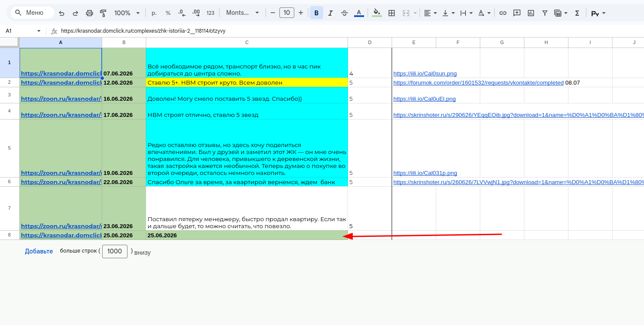Open the name box dropdown arrow
The width and height of the screenshot is (644, 325).
[x=38, y=31]
